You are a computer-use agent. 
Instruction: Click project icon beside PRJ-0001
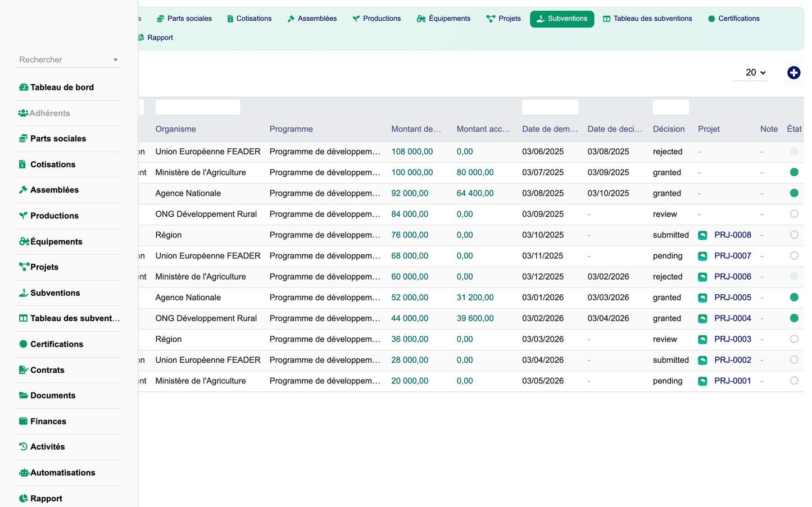pyautogui.click(x=702, y=381)
